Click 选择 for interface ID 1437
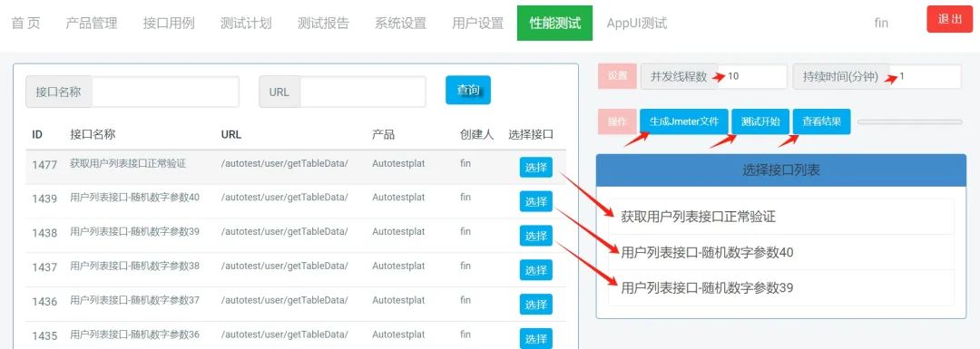 tap(536, 270)
